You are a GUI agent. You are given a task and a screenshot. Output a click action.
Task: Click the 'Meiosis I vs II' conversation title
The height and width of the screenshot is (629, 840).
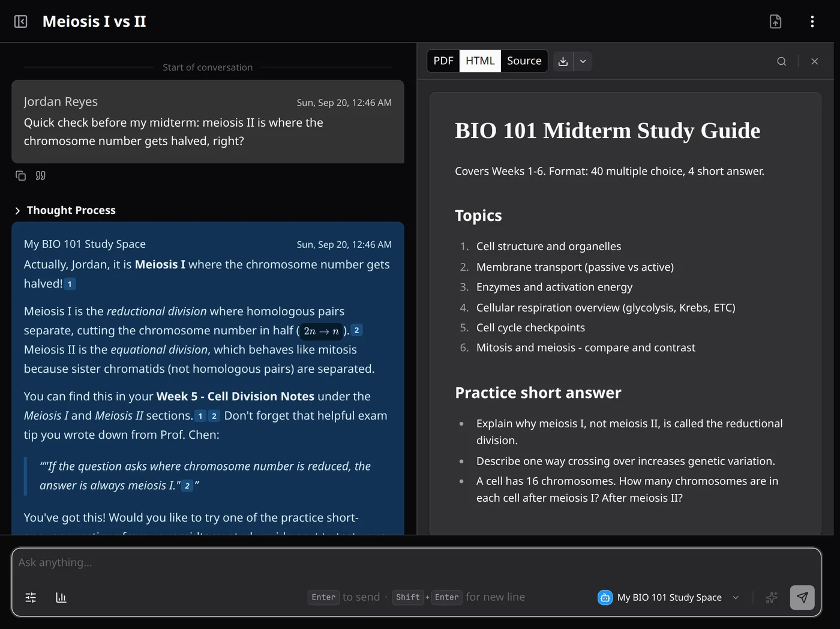coord(94,22)
